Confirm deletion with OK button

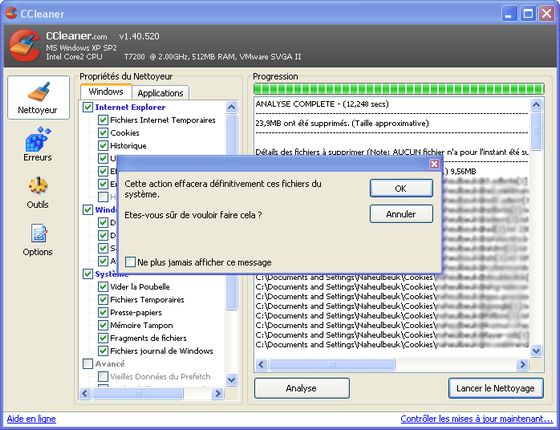(x=401, y=188)
